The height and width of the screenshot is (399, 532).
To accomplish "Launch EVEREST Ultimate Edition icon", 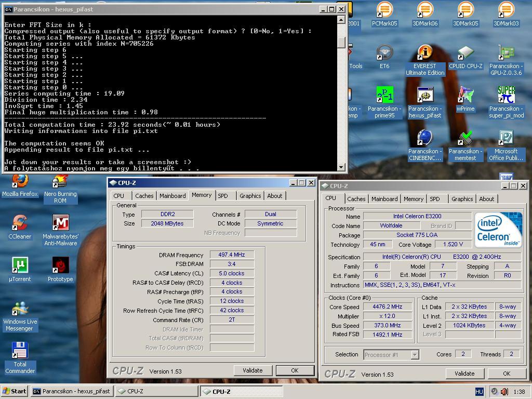I will pos(425,60).
